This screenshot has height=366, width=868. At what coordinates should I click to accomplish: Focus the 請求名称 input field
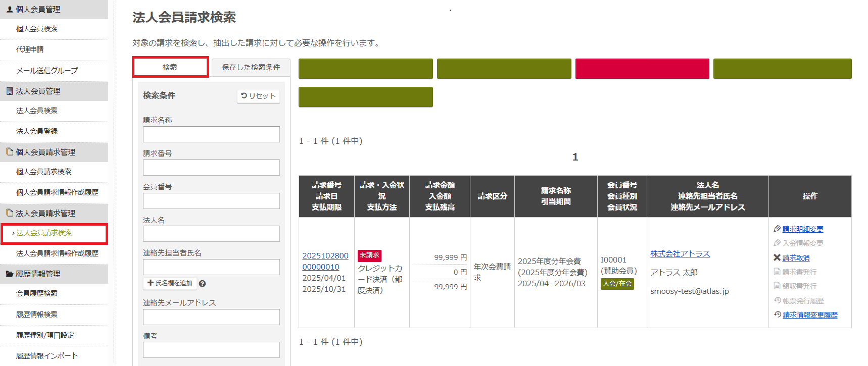coord(211,134)
